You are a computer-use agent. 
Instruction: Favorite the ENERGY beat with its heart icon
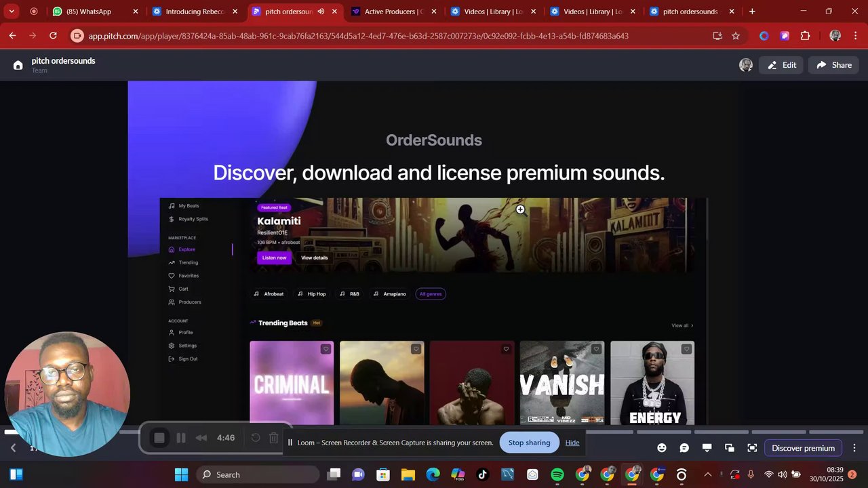pos(686,349)
